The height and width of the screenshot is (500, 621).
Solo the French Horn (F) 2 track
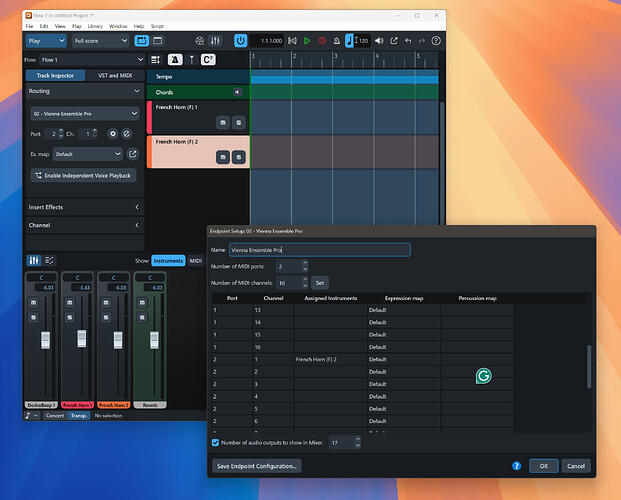pyautogui.click(x=238, y=157)
